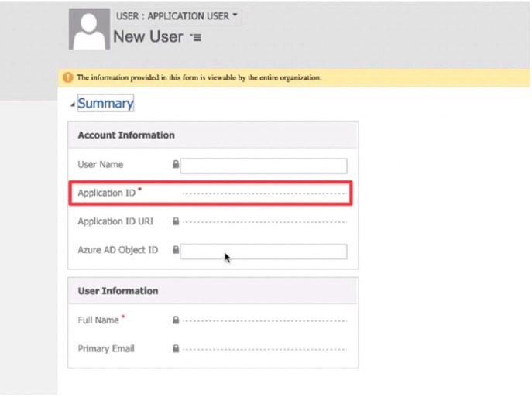Viewport: 532px width, 397px height.
Task: Focus the User Name input box
Action: point(263,166)
